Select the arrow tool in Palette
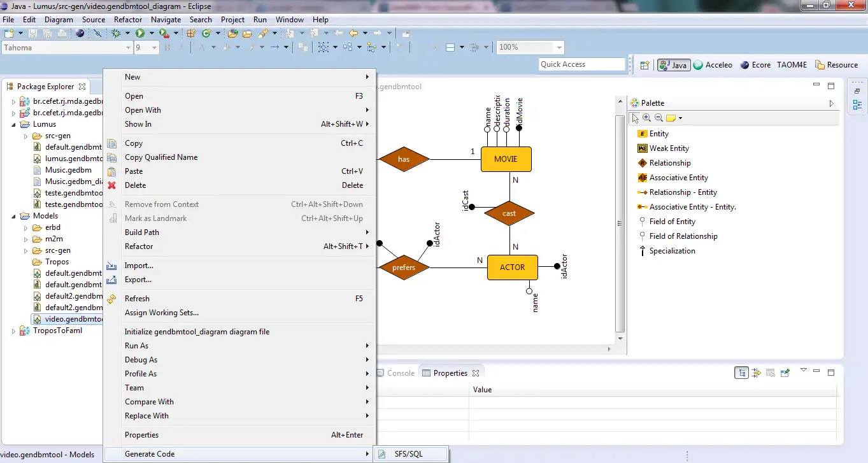 coord(635,118)
